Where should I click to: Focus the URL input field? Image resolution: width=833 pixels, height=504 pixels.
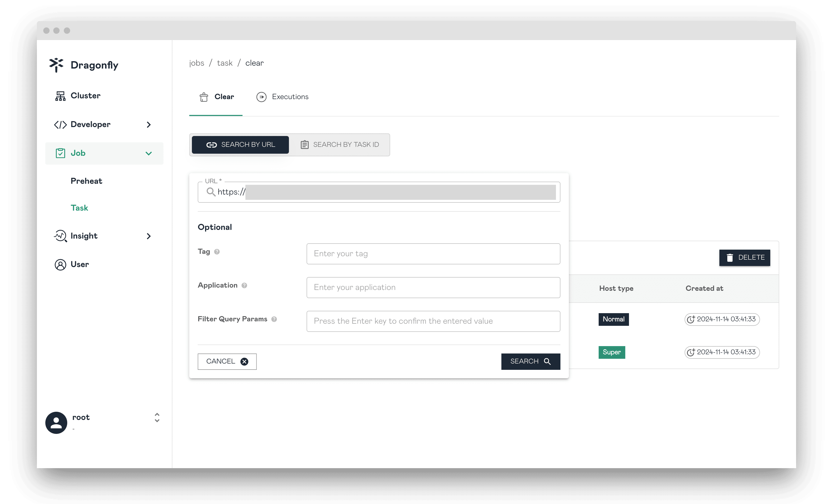tap(379, 192)
